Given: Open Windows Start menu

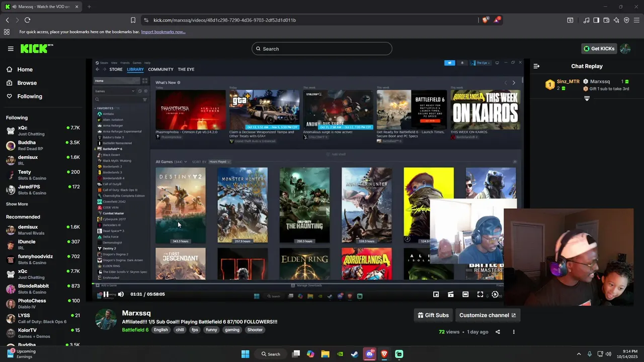Looking at the screenshot, I should pos(245,354).
